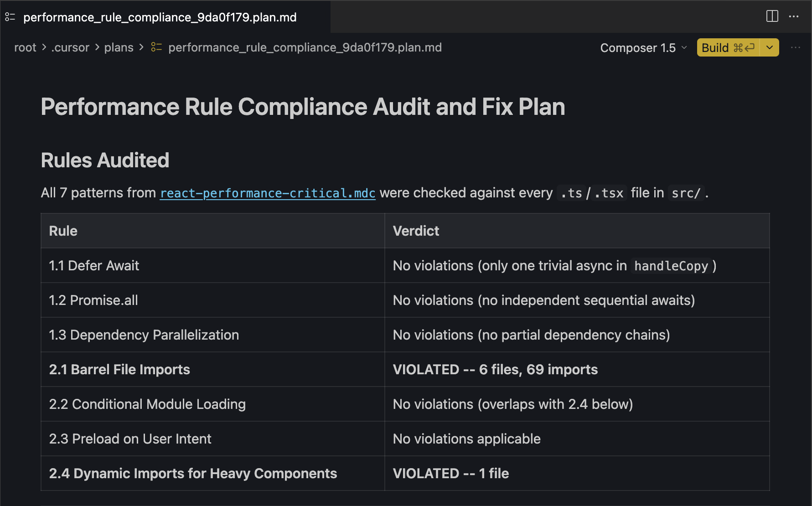Click the split editor icon
Screen dimensions: 812x506
tap(772, 16)
